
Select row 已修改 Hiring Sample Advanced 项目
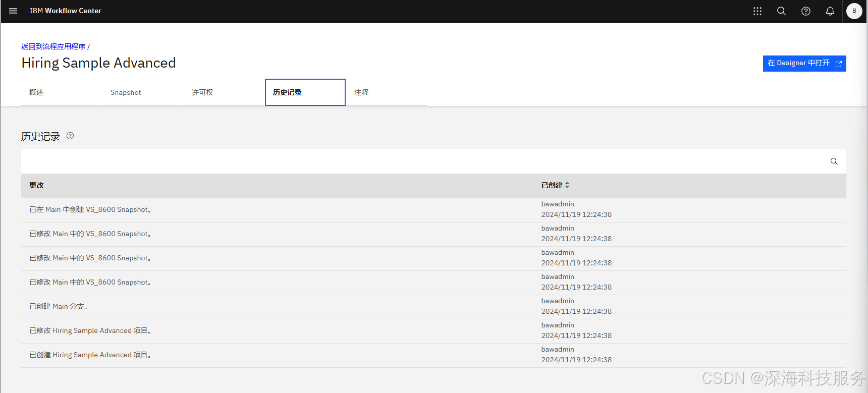(433, 330)
